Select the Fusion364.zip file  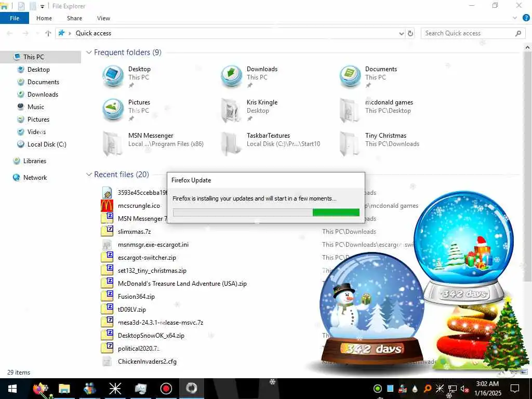pyautogui.click(x=136, y=297)
